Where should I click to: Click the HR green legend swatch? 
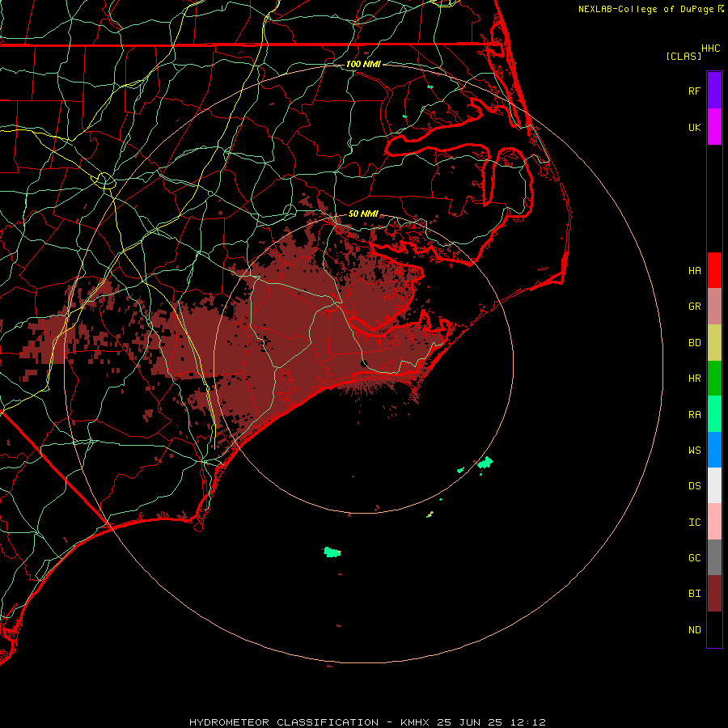[x=714, y=378]
